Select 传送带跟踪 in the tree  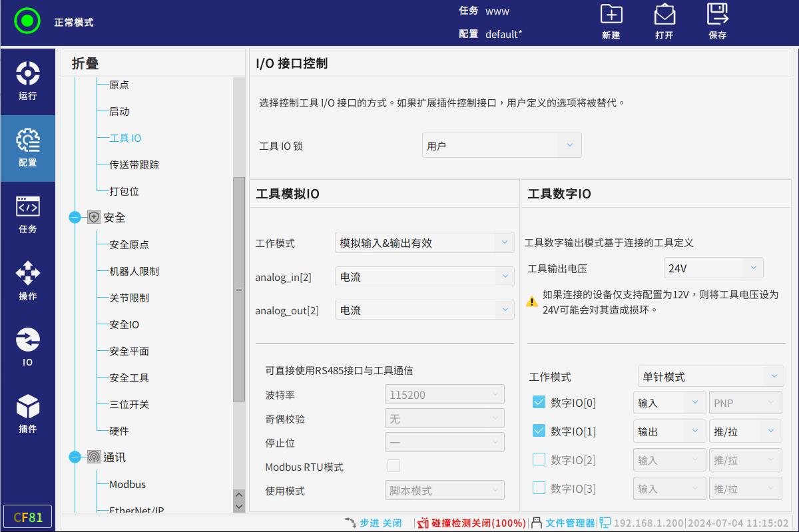point(134,164)
